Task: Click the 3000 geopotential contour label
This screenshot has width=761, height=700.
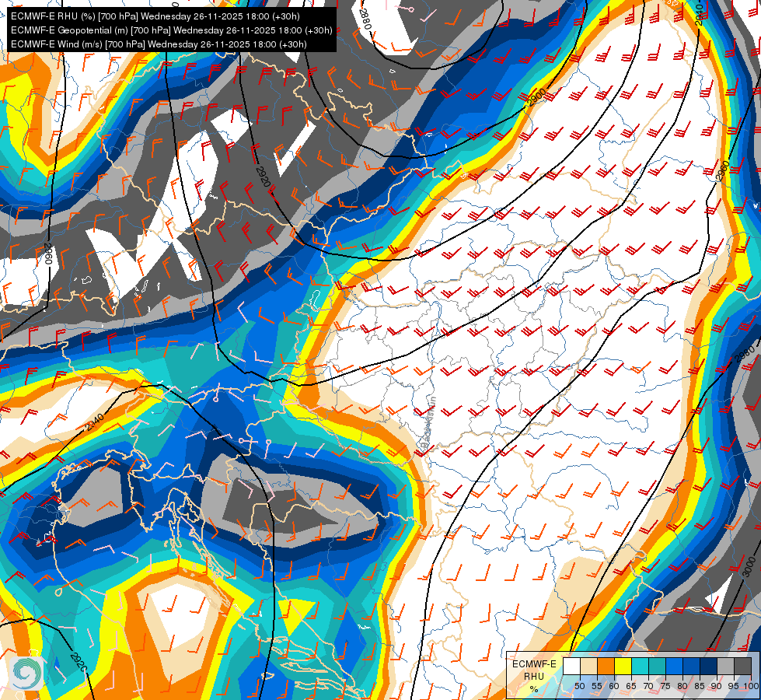Action: click(x=749, y=567)
